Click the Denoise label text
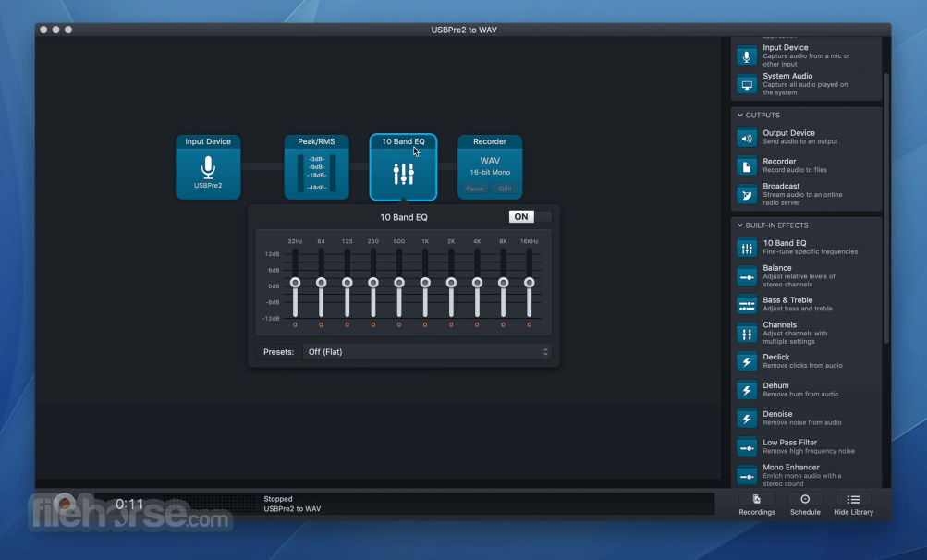The width and height of the screenshot is (927, 560). 777,414
